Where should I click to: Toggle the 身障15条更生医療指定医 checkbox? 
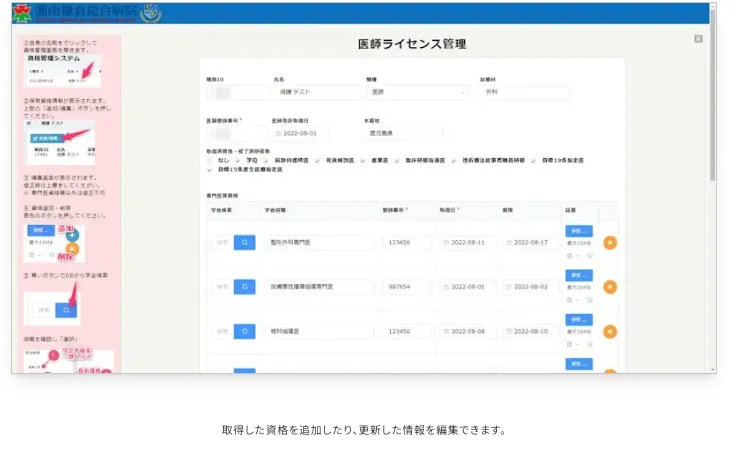pos(209,170)
